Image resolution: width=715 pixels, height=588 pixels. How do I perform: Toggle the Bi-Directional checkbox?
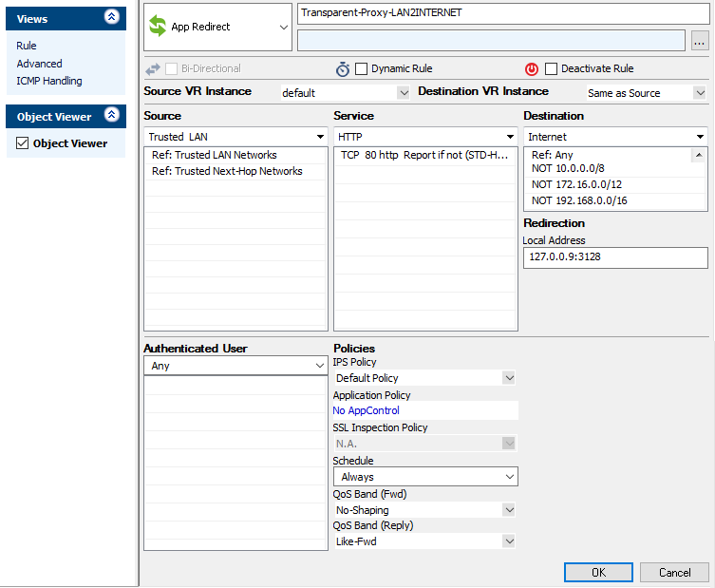coord(172,69)
